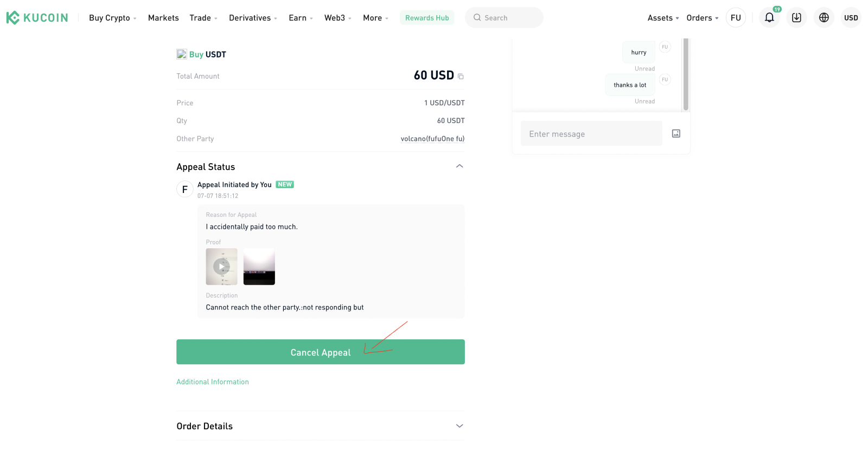Image resolution: width=868 pixels, height=464 pixels.
Task: Click the NEW badge on appeal
Action: tap(285, 184)
